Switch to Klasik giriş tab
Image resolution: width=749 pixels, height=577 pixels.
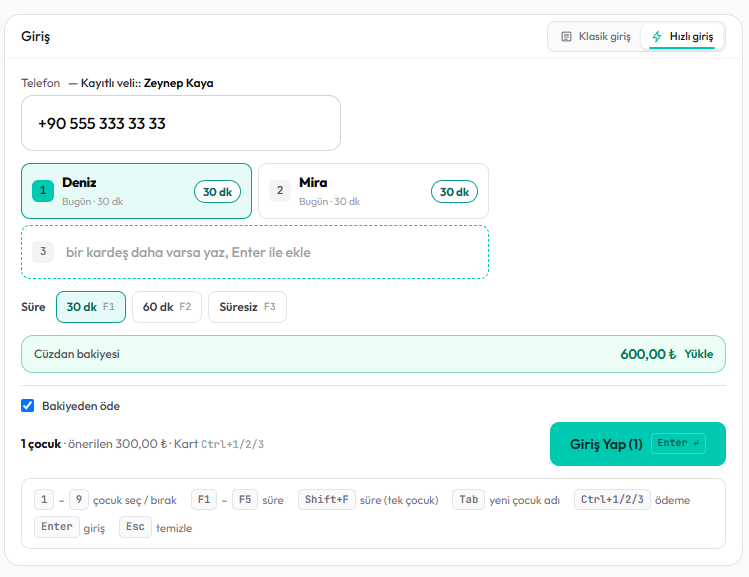[596, 36]
